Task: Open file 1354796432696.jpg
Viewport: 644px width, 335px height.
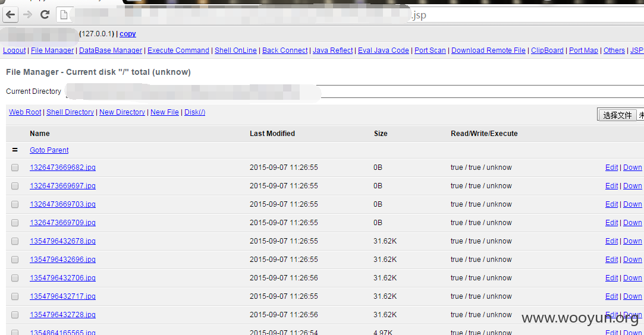Action: pyautogui.click(x=62, y=260)
